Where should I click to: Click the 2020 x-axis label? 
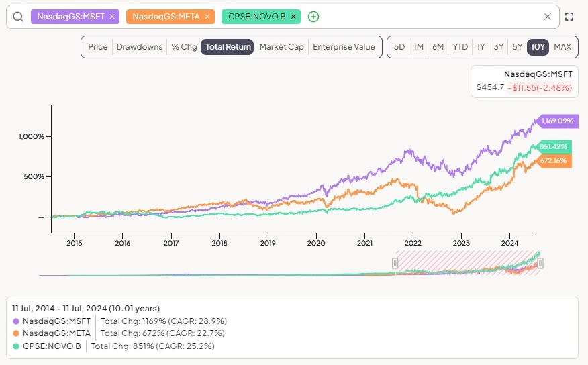tap(316, 243)
